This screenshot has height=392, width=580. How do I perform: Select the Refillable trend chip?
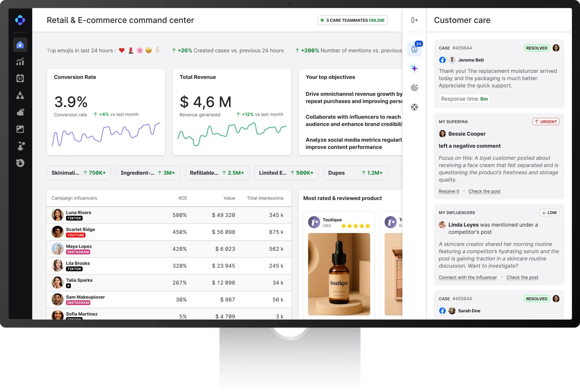coord(217,173)
